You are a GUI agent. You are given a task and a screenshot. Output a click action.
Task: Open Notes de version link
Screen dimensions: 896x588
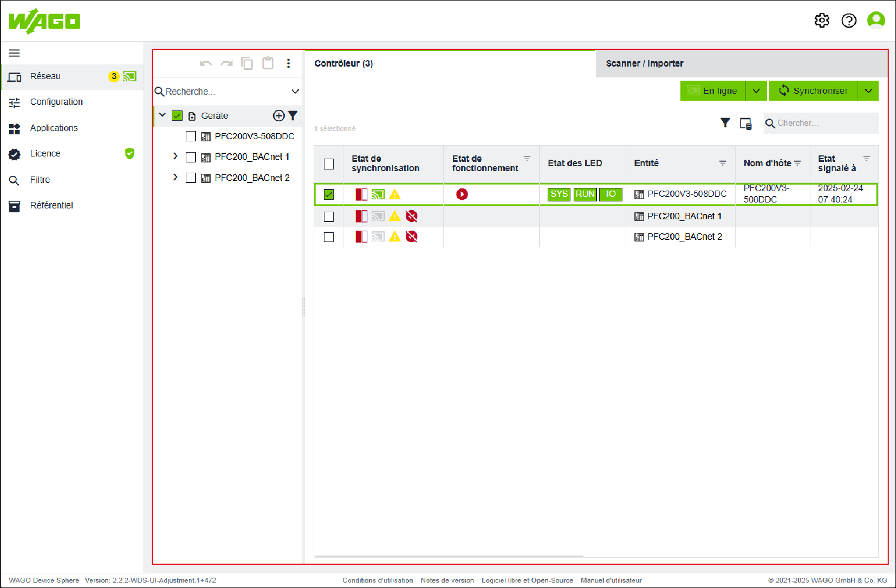(447, 580)
